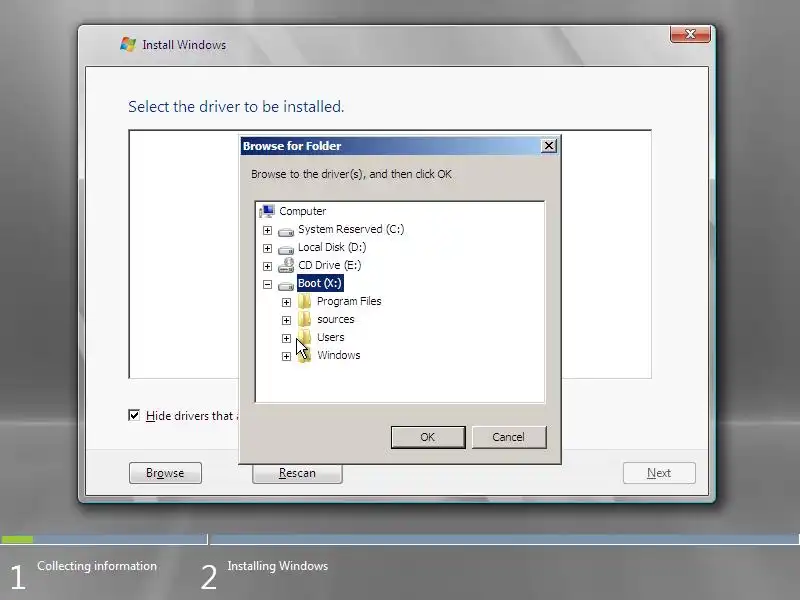Image resolution: width=800 pixels, height=600 pixels.
Task: Click the Local Disk (D:) drive icon
Action: pos(286,249)
